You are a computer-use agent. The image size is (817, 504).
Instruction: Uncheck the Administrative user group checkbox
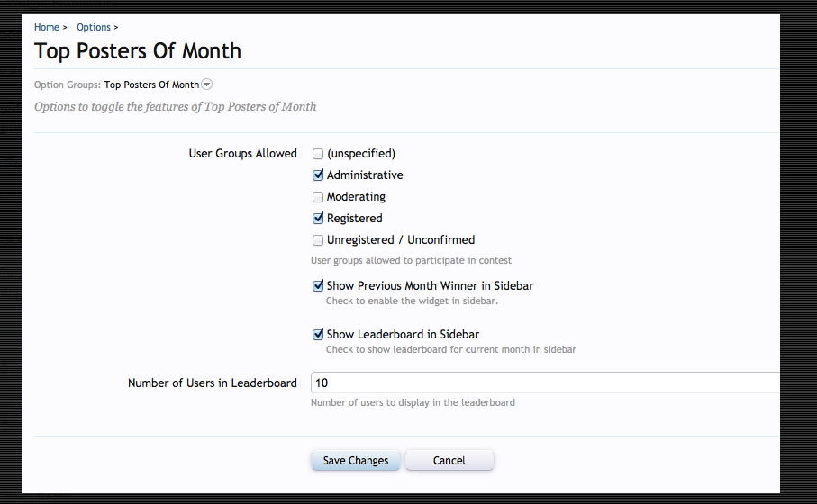click(318, 175)
